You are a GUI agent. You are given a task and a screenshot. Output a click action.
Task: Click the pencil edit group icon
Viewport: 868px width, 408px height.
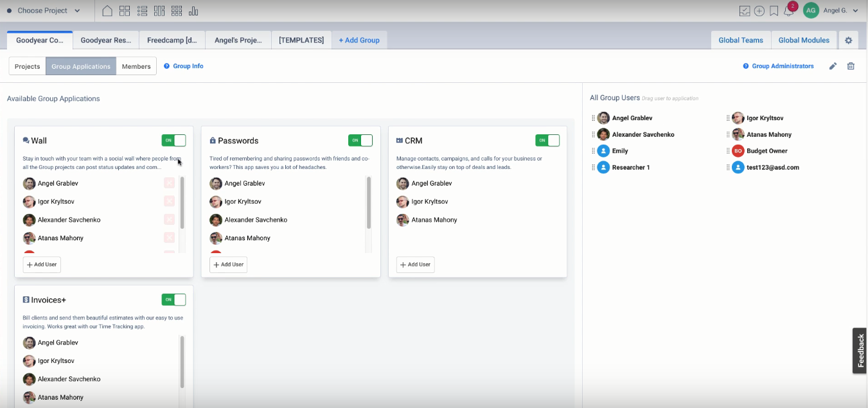click(833, 66)
